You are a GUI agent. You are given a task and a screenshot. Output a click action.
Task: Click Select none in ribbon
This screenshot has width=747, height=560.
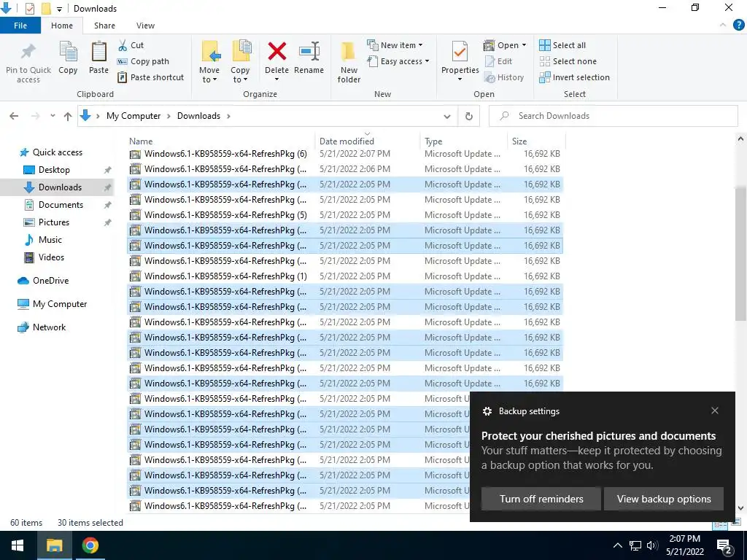point(568,61)
